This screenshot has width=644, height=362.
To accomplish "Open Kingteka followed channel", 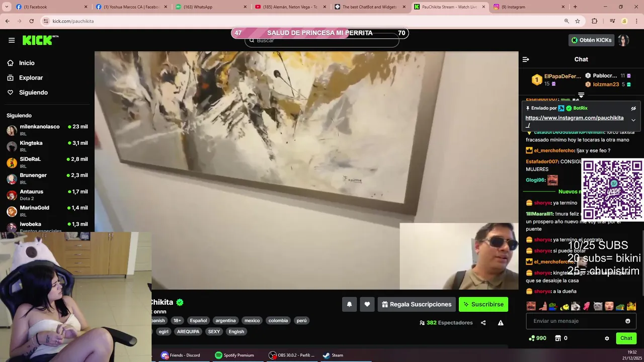I will point(47,146).
